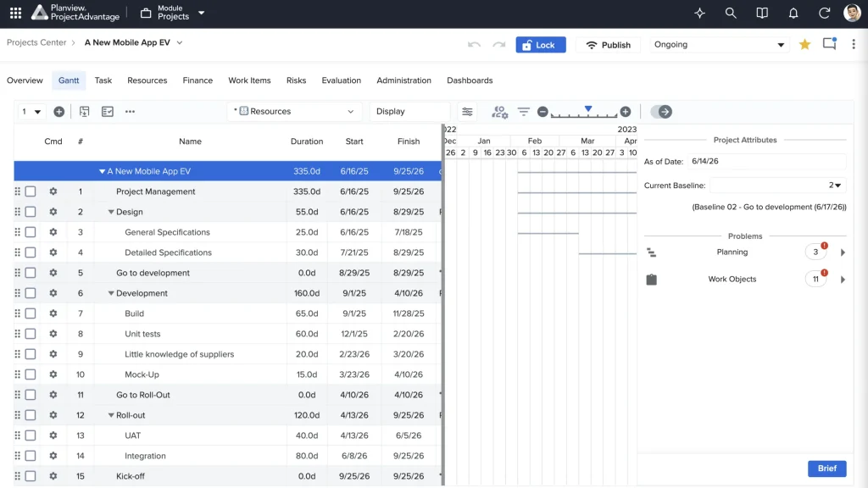Open the Work Objects clipboard icon
868x488 pixels.
[652, 280]
